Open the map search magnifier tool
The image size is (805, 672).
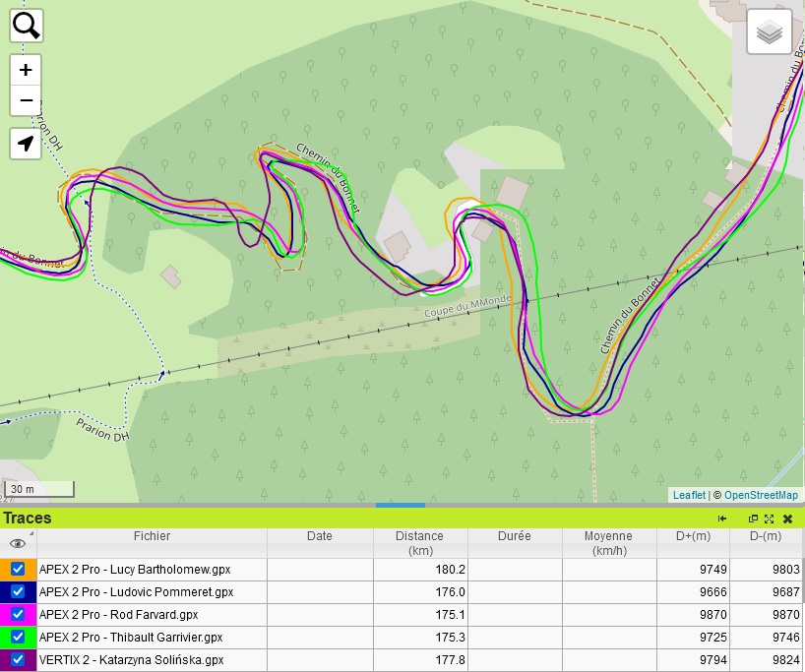27,26
